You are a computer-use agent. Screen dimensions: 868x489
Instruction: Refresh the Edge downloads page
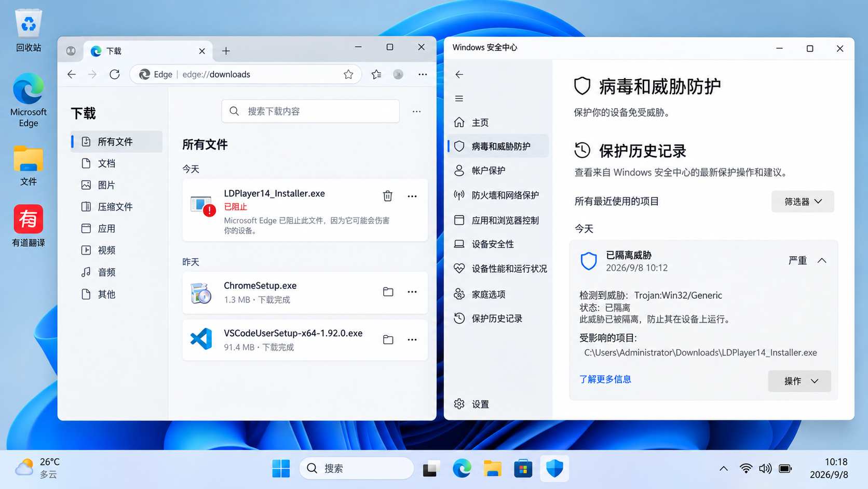(115, 74)
